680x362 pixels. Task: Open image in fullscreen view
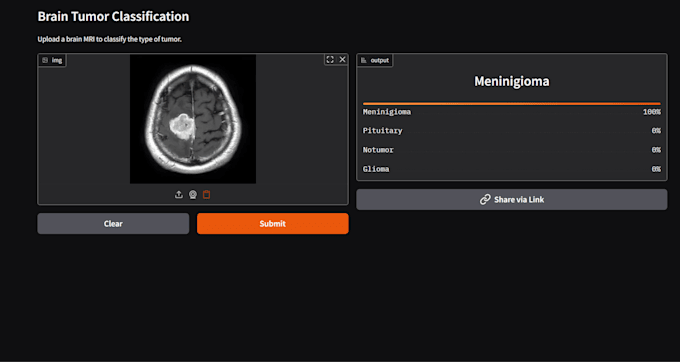click(x=330, y=59)
